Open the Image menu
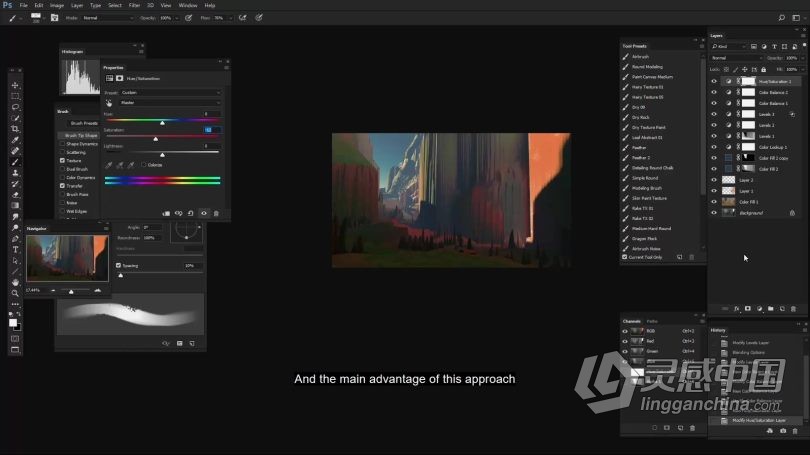This screenshot has width=810, height=455. (57, 5)
